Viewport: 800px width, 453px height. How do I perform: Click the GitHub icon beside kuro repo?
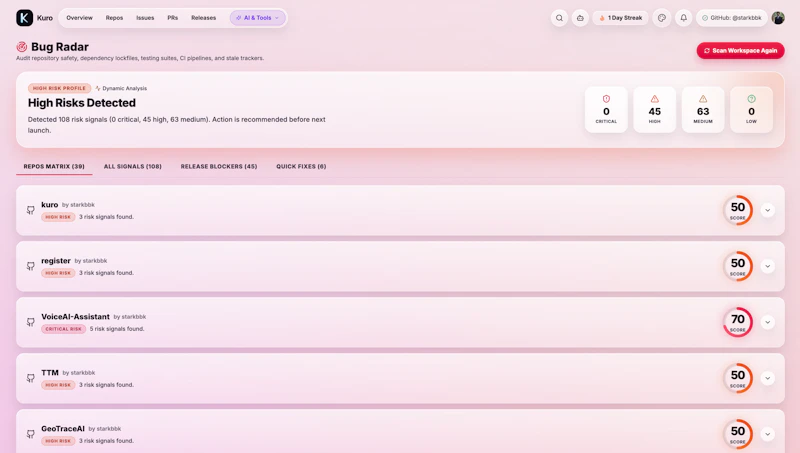[31, 210]
